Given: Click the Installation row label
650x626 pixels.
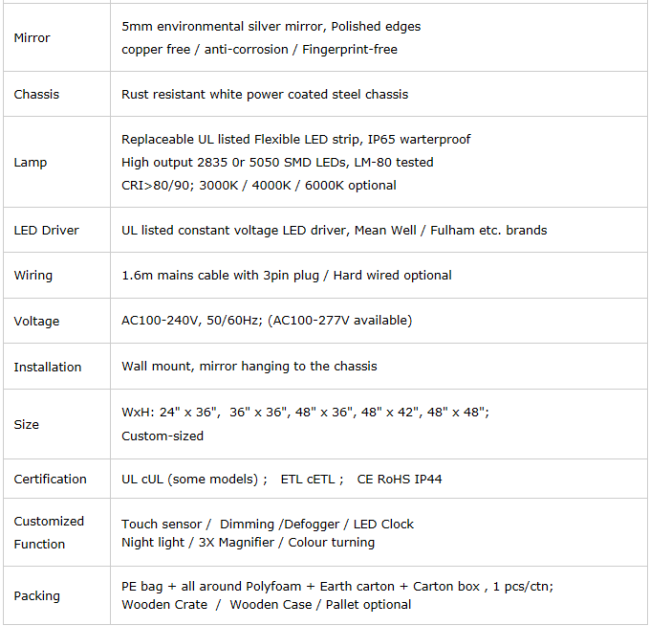Looking at the screenshot, I should point(47,367).
